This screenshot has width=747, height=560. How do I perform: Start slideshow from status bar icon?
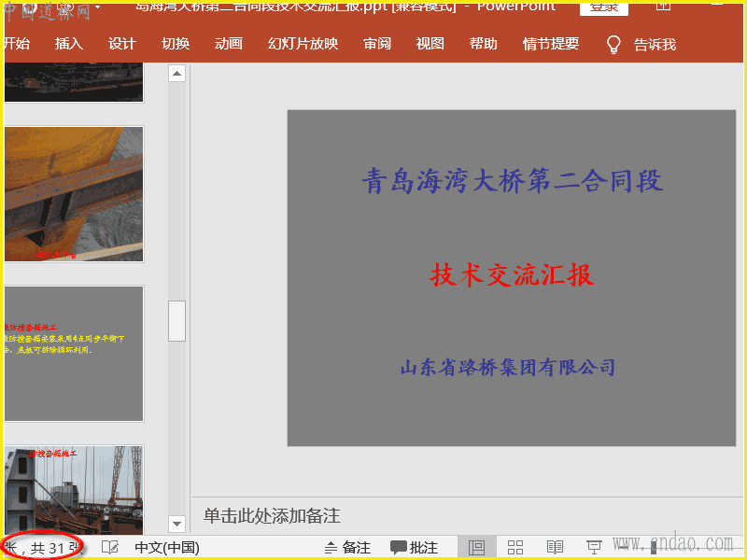(594, 548)
